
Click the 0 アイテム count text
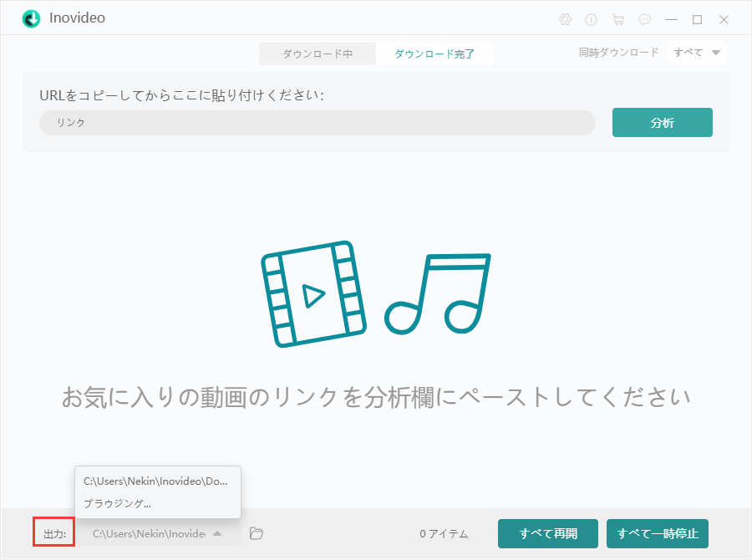[x=445, y=533]
